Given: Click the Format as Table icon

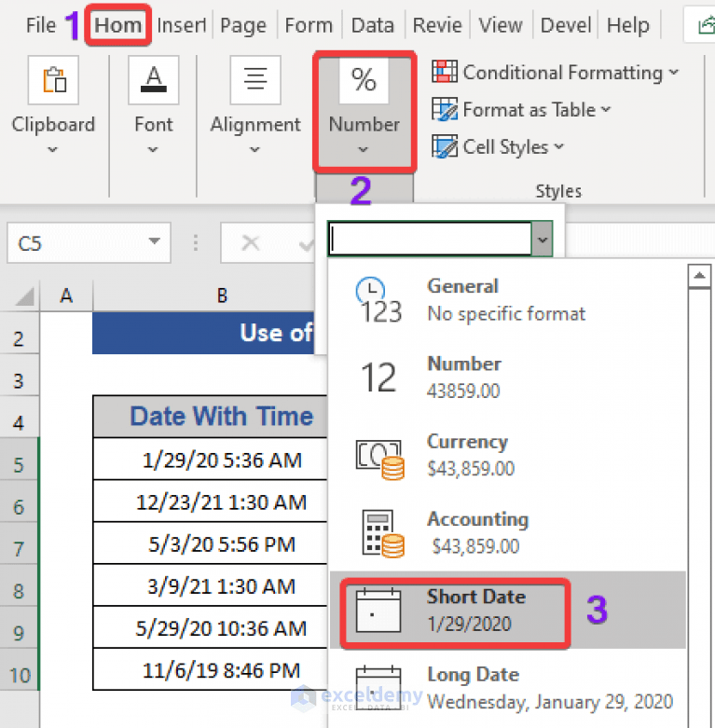Looking at the screenshot, I should pyautogui.click(x=445, y=110).
